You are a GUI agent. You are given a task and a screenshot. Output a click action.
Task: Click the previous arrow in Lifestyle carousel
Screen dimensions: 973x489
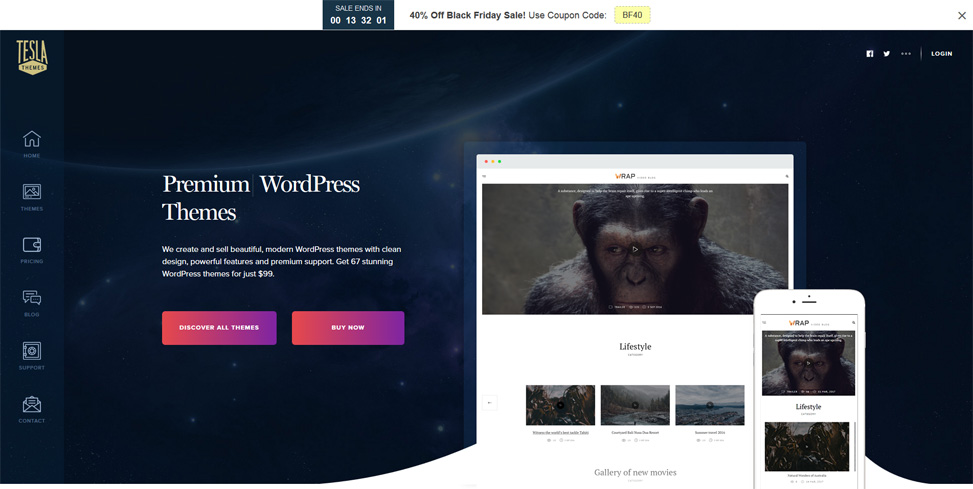click(x=489, y=403)
